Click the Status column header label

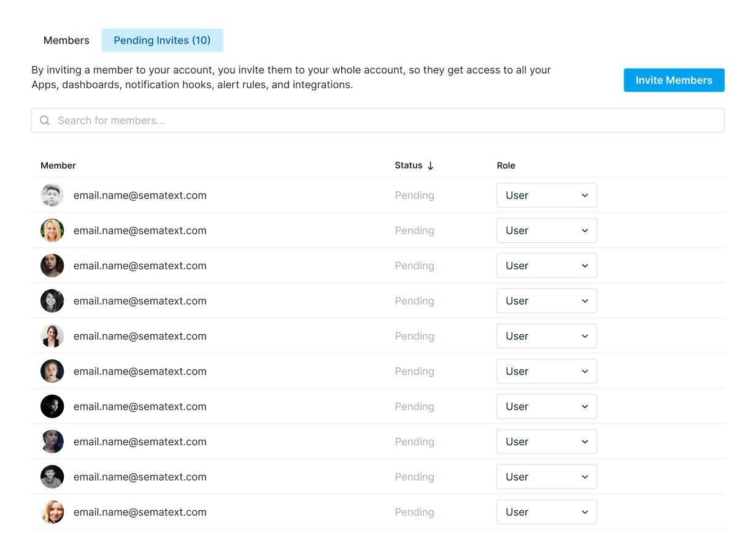(409, 166)
